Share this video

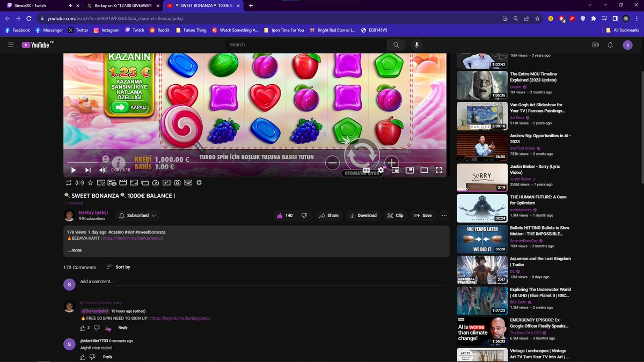(329, 216)
